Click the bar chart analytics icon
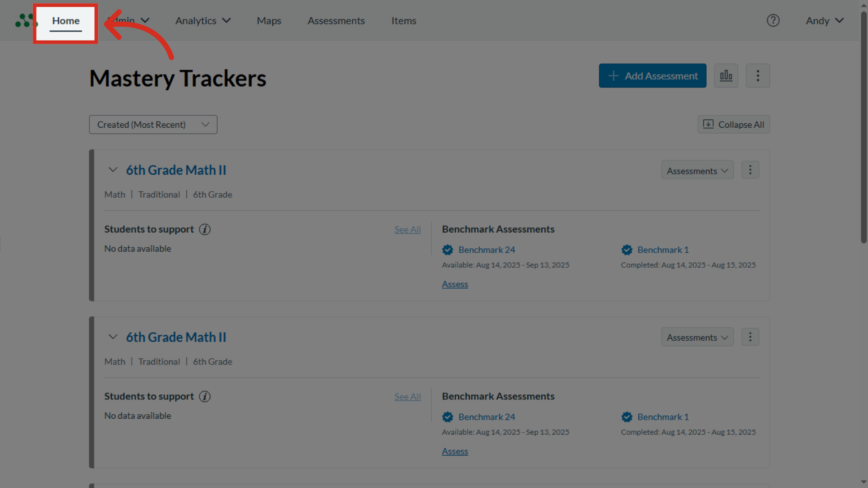 [726, 76]
